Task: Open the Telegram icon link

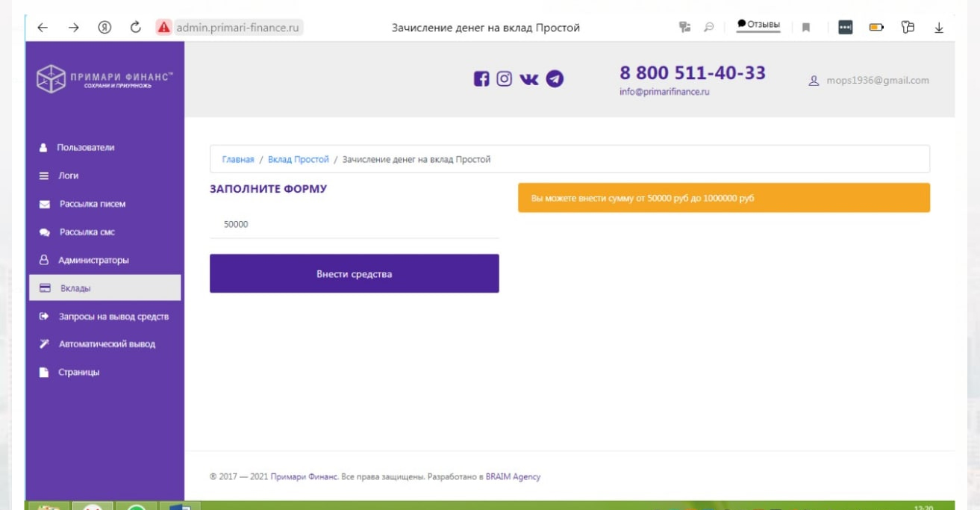Action: tap(555, 79)
